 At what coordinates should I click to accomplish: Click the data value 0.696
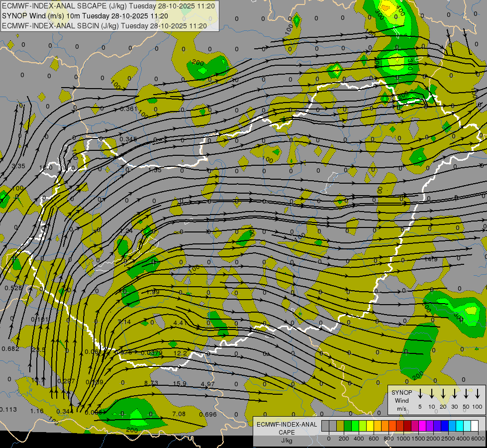coord(208,415)
